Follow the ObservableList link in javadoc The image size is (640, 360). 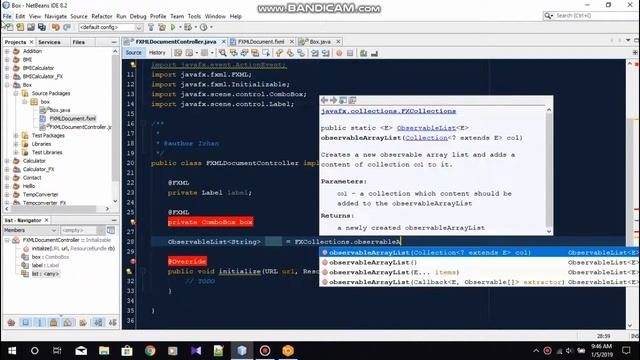[x=426, y=128]
